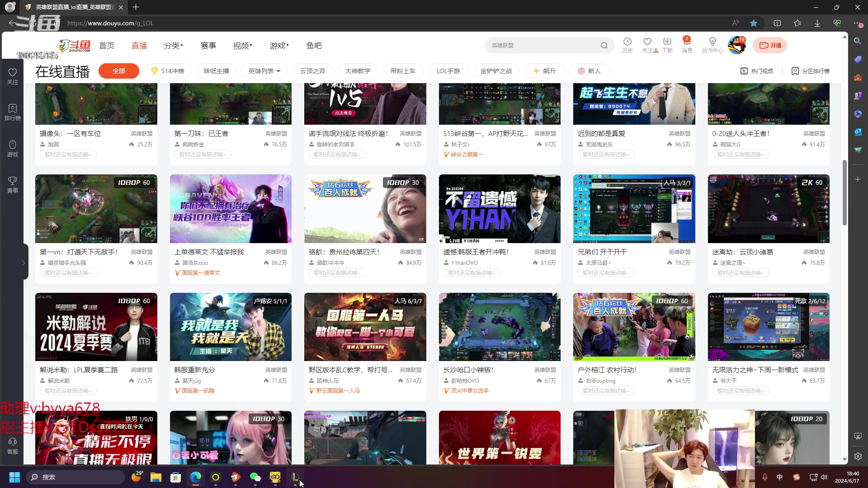
Task: Select the 飙升 filter tab
Action: (x=544, y=71)
